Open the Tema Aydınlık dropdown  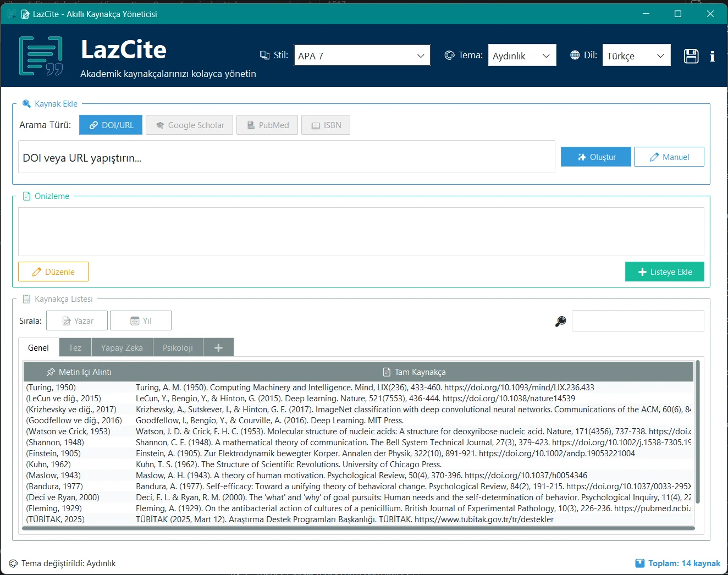pos(522,56)
